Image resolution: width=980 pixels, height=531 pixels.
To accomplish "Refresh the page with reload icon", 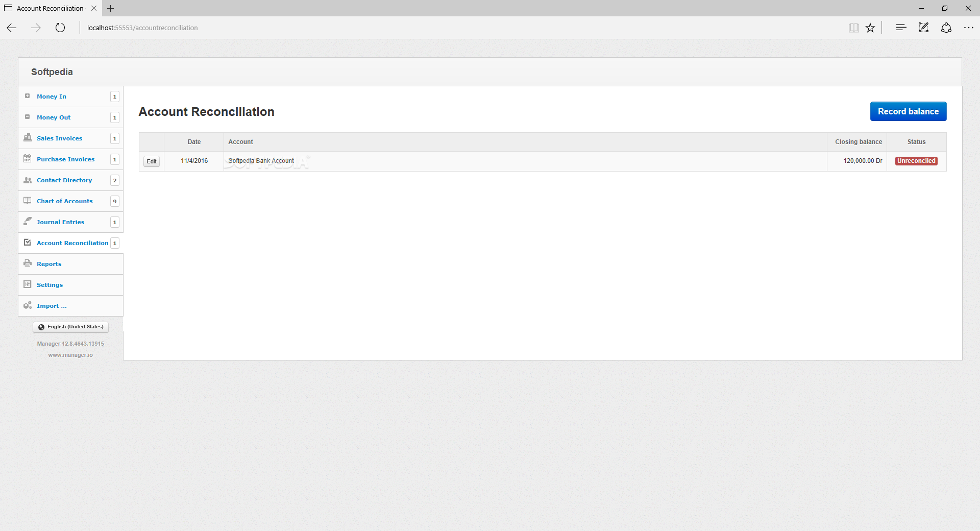I will pyautogui.click(x=60, y=28).
